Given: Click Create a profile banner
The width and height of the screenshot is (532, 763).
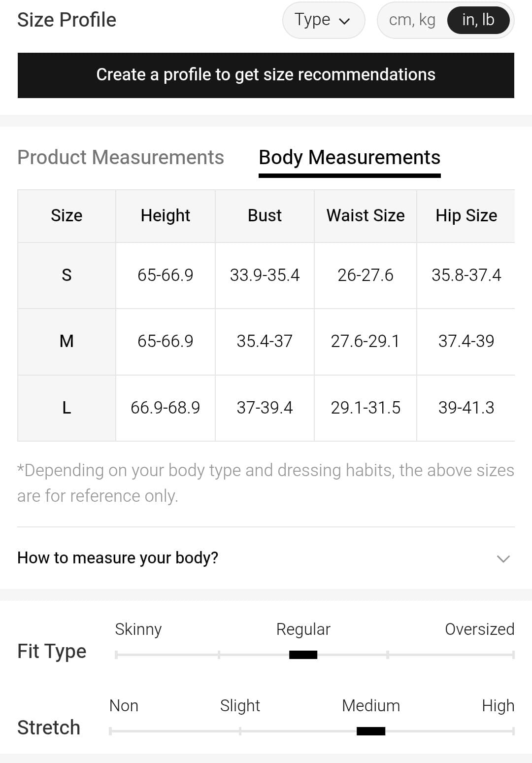Looking at the screenshot, I should (266, 75).
